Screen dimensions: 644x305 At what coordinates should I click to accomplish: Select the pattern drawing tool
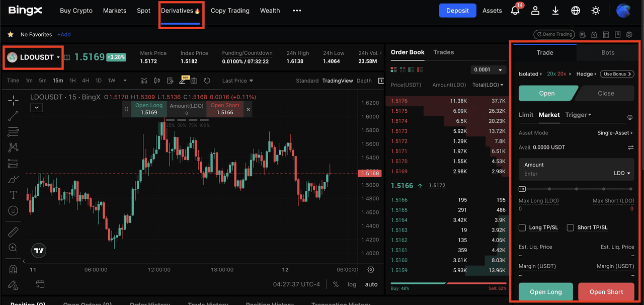pyautogui.click(x=13, y=147)
